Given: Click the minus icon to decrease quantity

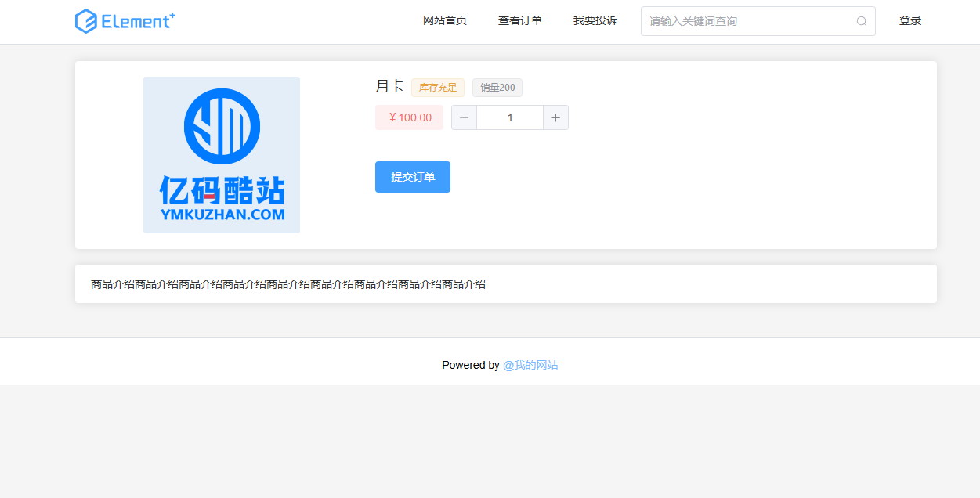Looking at the screenshot, I should (x=464, y=117).
